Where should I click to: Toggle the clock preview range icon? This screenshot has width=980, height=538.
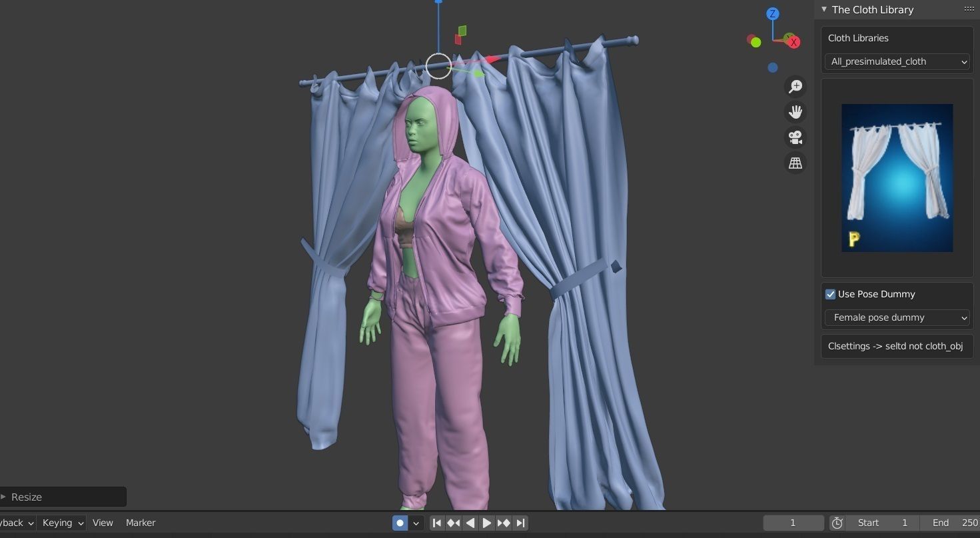point(837,523)
